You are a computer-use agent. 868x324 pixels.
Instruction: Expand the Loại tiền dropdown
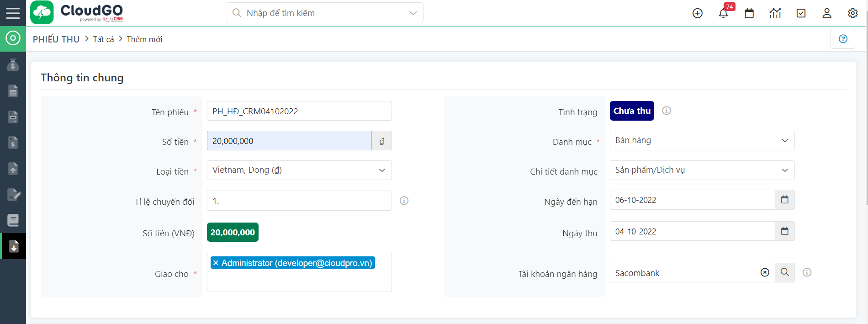(382, 170)
